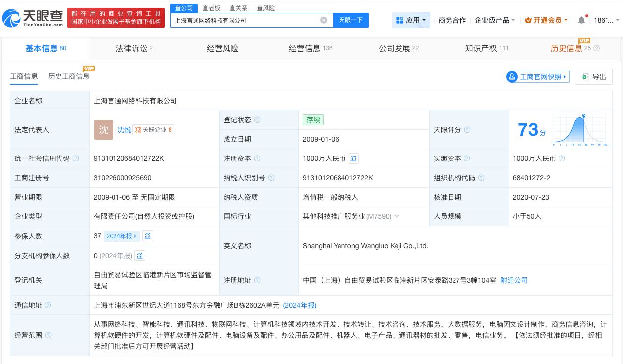
Task: Open the notification bell
Action: [x=580, y=20]
